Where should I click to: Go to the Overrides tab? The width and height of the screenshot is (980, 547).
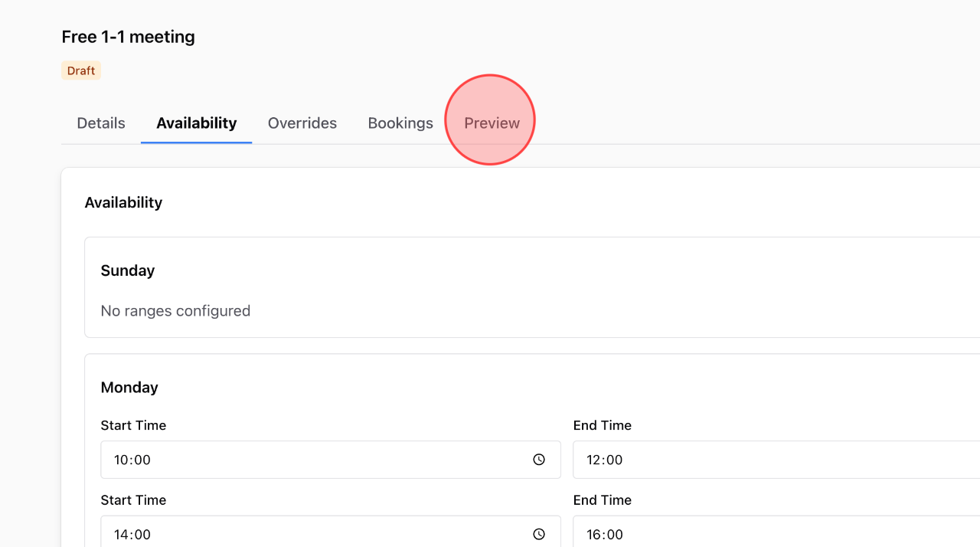[302, 123]
